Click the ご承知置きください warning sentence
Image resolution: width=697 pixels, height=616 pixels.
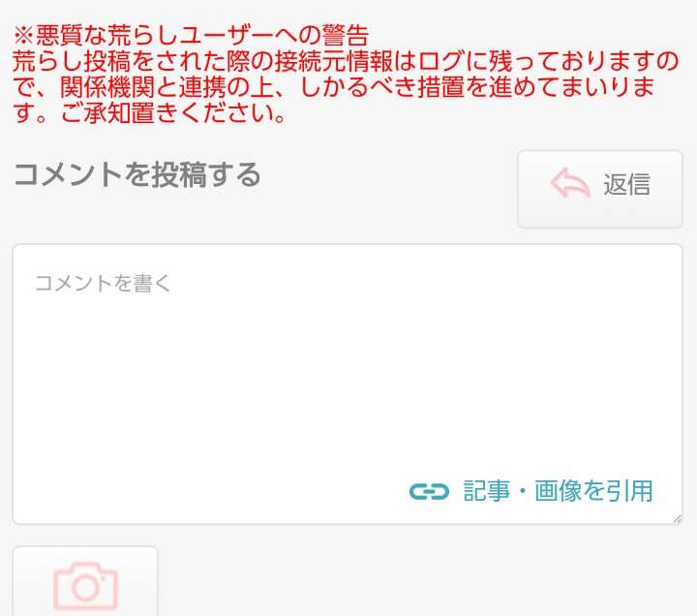[173, 113]
